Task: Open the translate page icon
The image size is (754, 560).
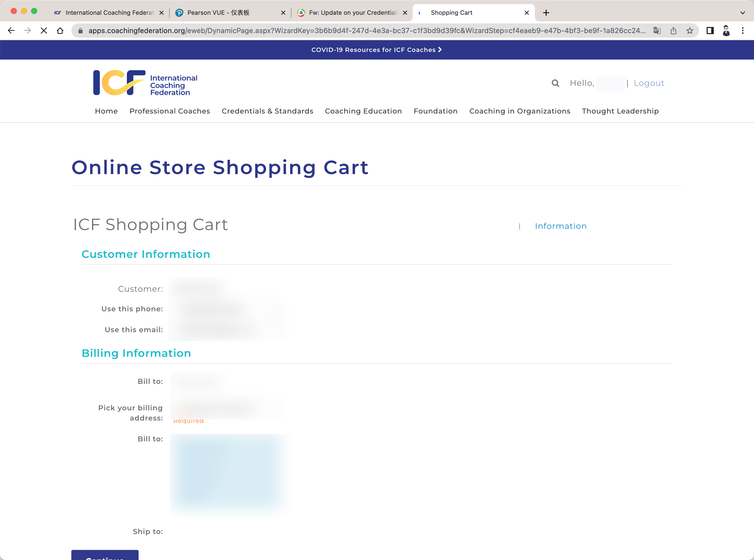Action: click(657, 31)
